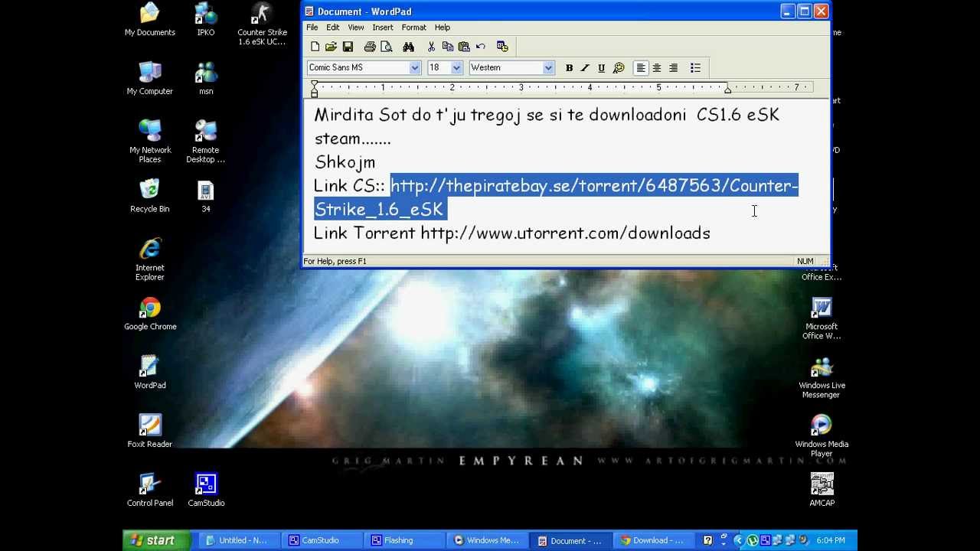
Task: Select the Control Panel desktop icon
Action: coord(150,491)
